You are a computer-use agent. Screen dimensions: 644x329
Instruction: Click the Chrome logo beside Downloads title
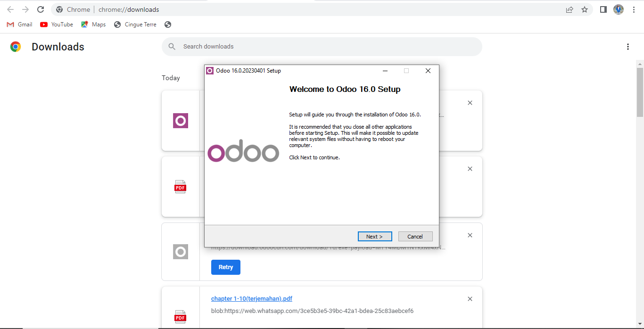tap(16, 47)
